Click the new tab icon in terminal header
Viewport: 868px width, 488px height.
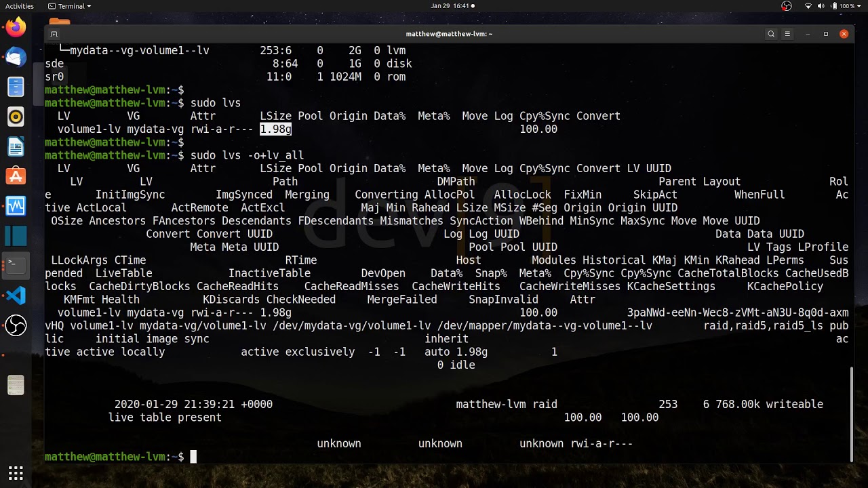54,34
